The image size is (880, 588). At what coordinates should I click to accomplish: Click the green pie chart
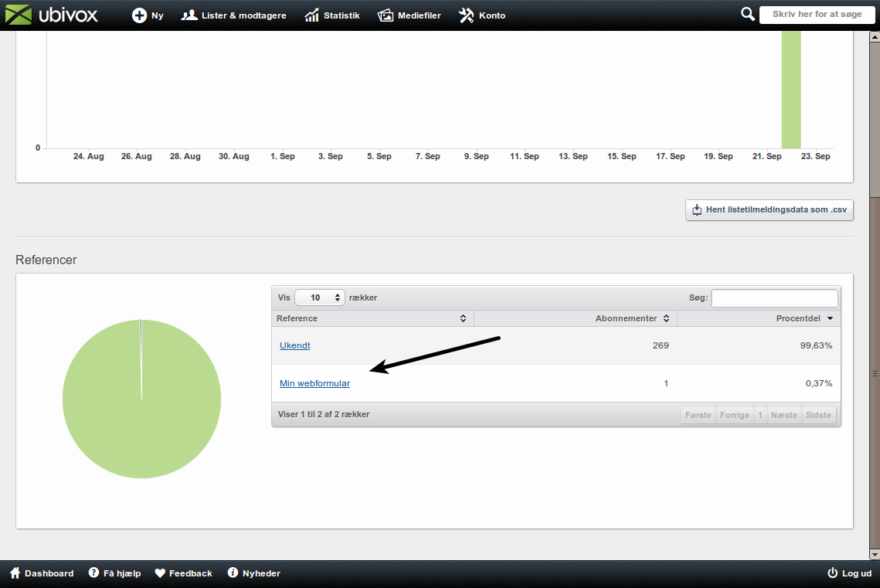141,399
